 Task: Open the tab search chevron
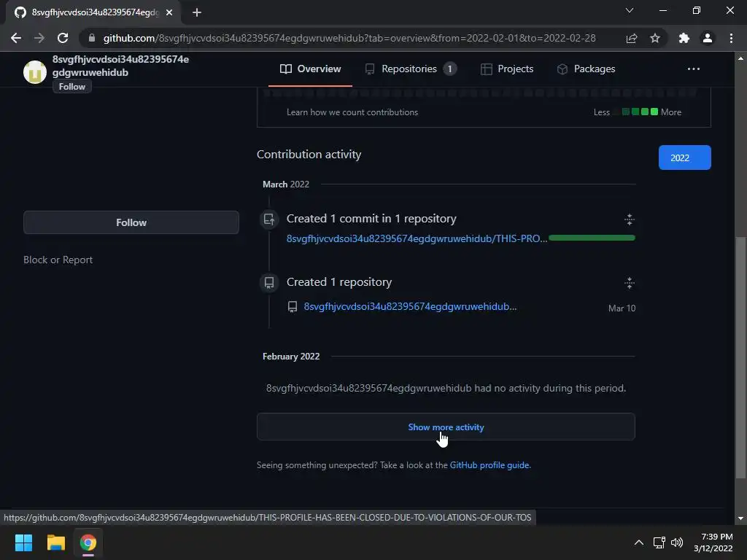(630, 10)
